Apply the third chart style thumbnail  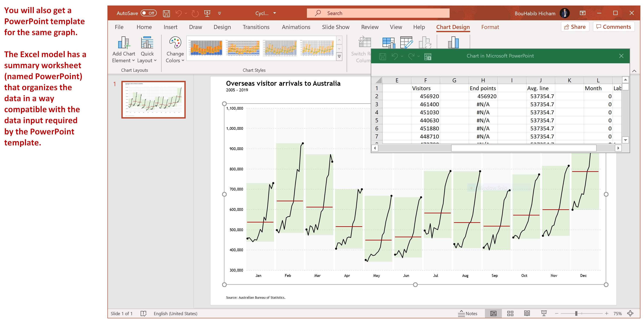[280, 48]
